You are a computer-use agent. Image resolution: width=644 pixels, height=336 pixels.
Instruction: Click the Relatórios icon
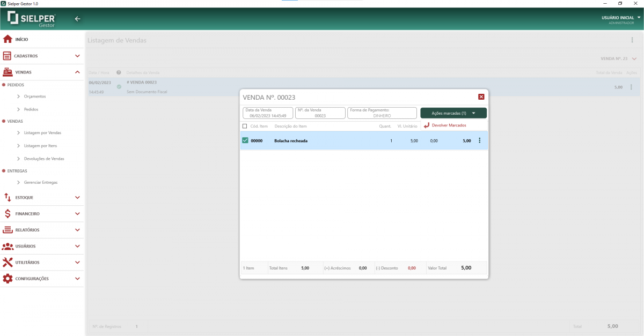coord(8,230)
